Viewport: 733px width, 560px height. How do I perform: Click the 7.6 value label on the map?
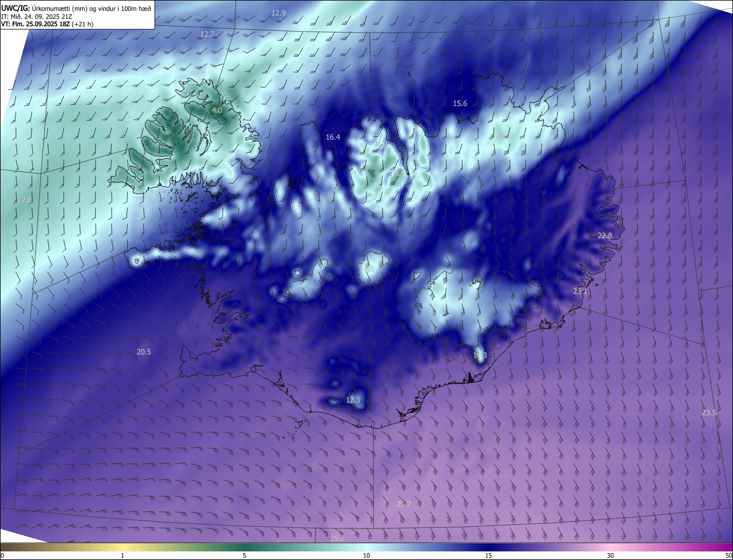point(26,200)
